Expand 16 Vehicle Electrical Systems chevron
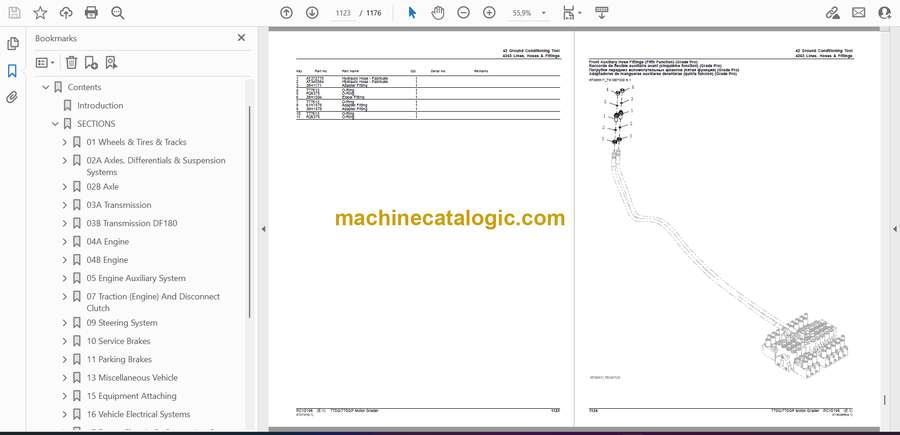This screenshot has width=900, height=435. [x=64, y=414]
